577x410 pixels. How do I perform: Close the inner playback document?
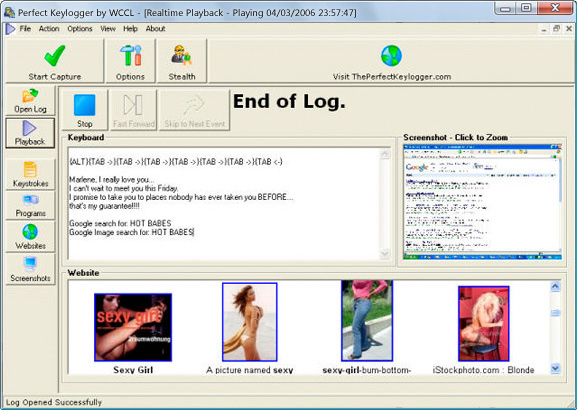tap(569, 29)
